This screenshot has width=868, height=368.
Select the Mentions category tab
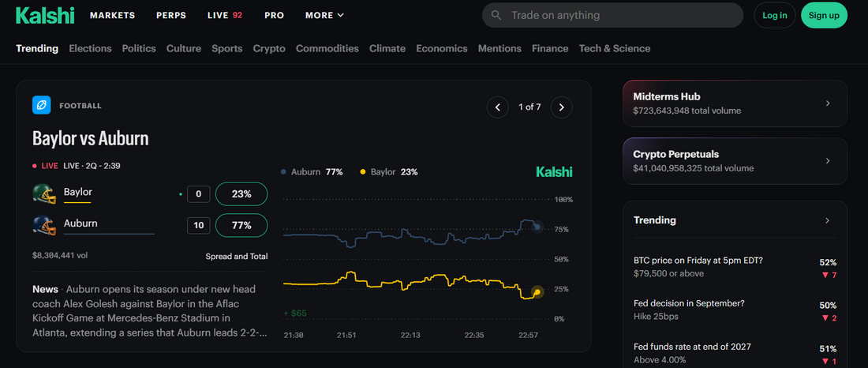(x=499, y=48)
